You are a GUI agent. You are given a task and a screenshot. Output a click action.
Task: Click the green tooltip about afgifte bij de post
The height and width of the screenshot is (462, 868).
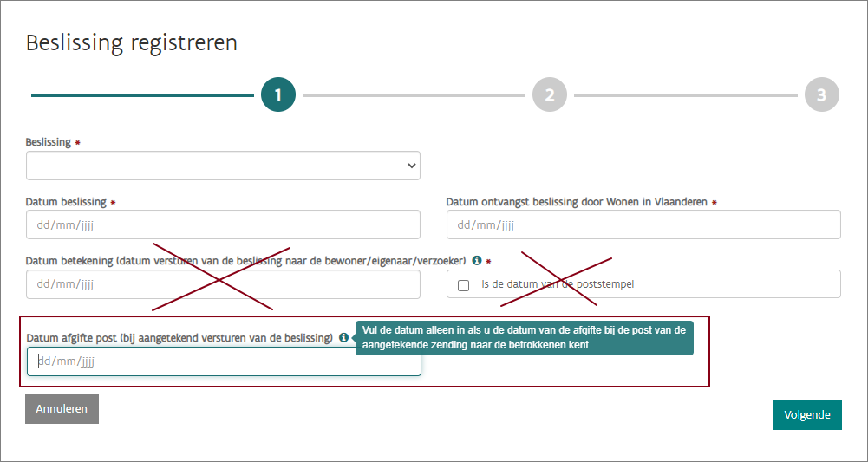[524, 338]
